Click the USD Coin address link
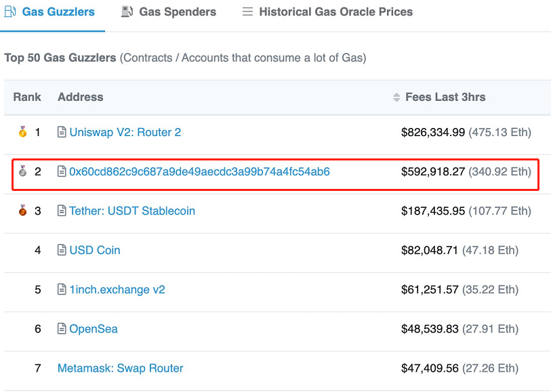This screenshot has height=392, width=551. tap(95, 250)
